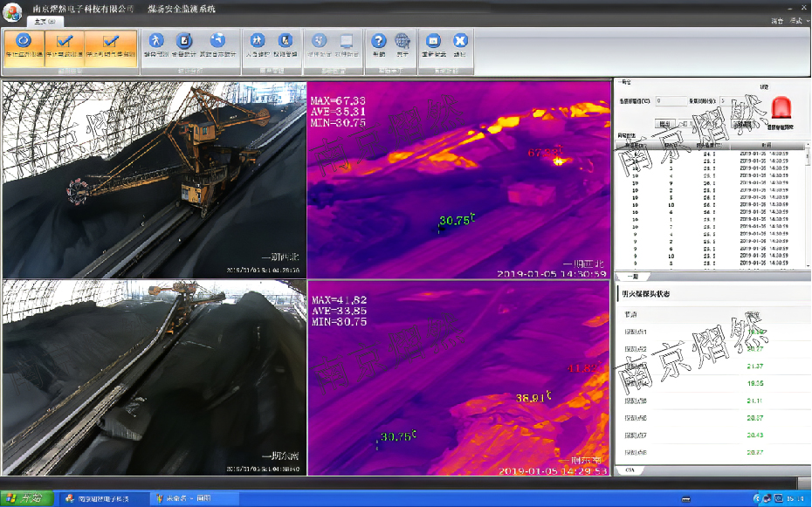The height and width of the screenshot is (507, 812).
Task: Select the top-right thermal image showing MAX=67.33
Action: (459, 180)
